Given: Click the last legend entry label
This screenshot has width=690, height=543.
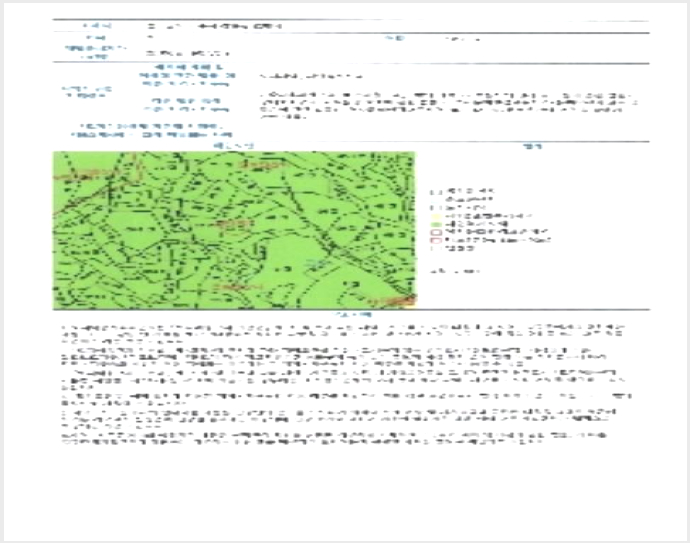Looking at the screenshot, I should tap(460, 248).
